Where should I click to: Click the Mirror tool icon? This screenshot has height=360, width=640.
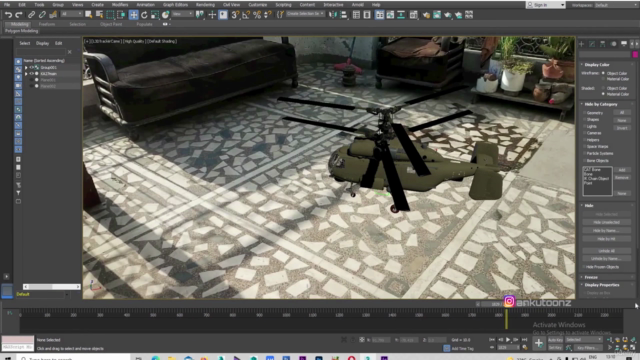click(x=333, y=15)
